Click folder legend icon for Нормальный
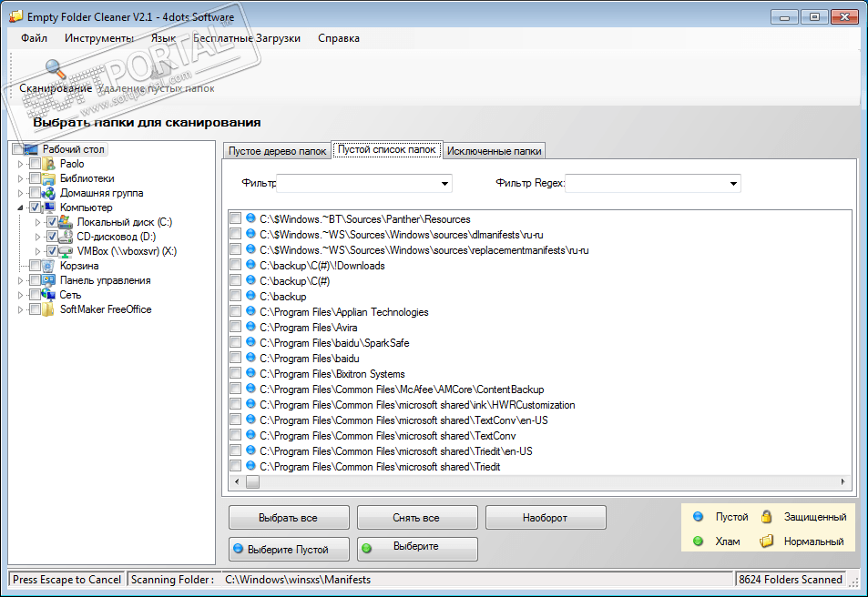 [766, 541]
